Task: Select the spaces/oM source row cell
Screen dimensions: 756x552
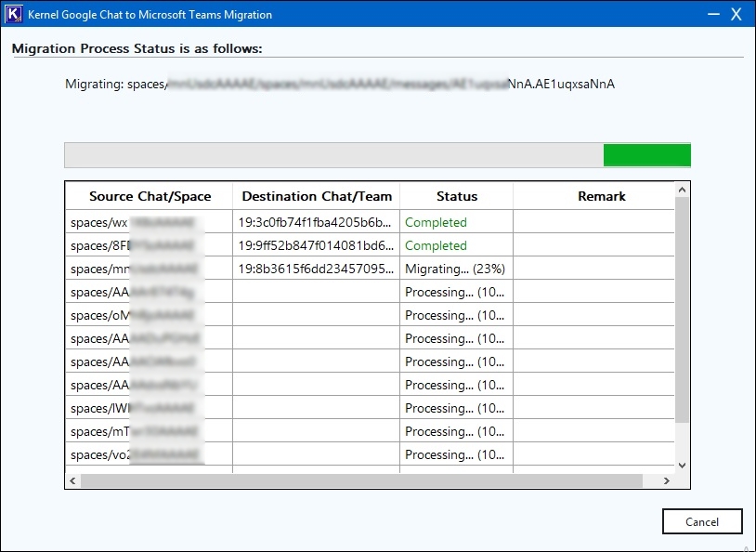Action: point(149,315)
